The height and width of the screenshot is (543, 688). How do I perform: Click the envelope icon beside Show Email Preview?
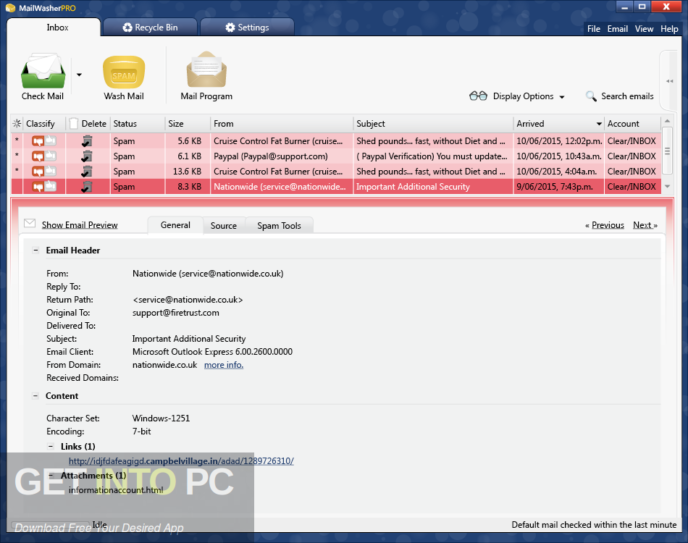30,224
